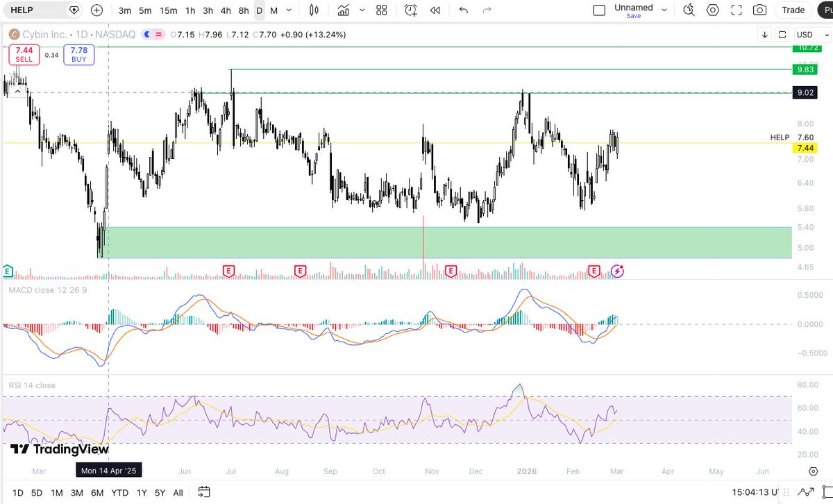This screenshot has height=504, width=833.
Task: Redo the last chart action
Action: coord(487,10)
